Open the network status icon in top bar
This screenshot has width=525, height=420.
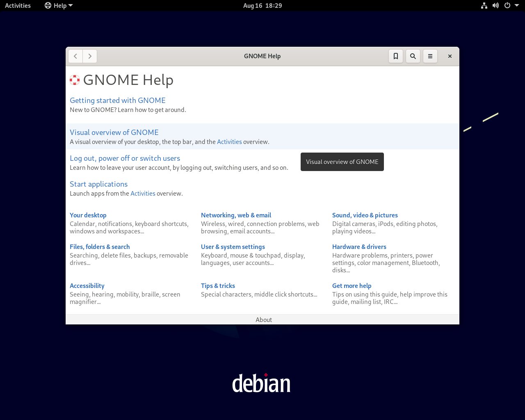[484, 6]
